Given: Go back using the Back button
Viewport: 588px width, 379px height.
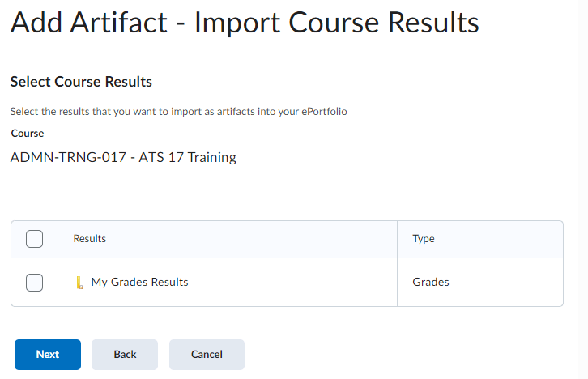Looking at the screenshot, I should coord(125,355).
